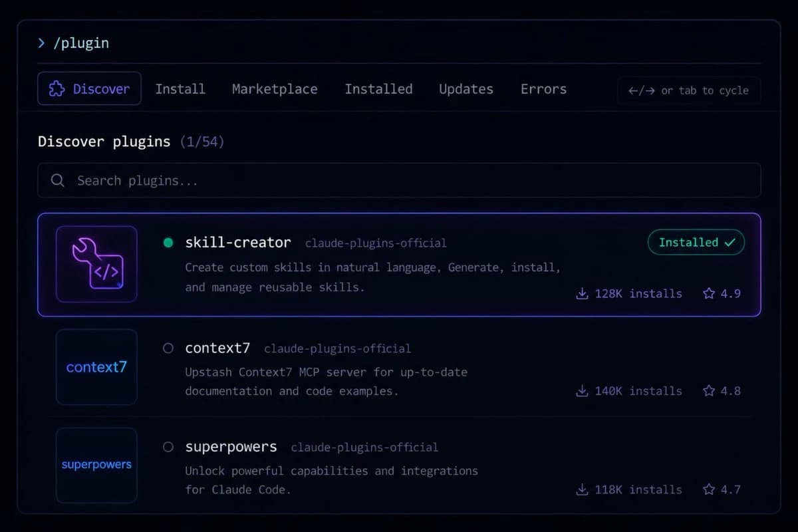Click the skill-creator wrench and code icon
Screen dimensions: 798x532
tap(96, 264)
